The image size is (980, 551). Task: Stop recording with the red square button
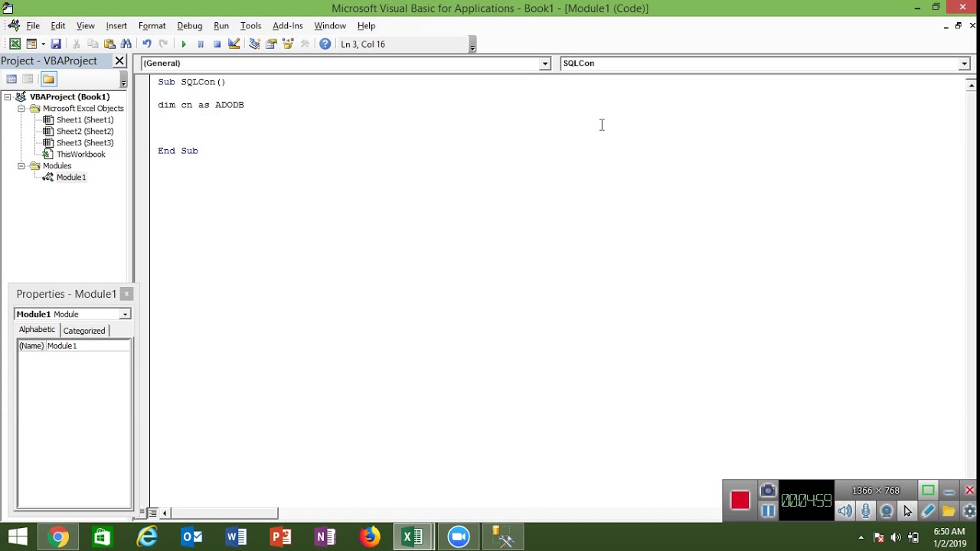pos(740,500)
